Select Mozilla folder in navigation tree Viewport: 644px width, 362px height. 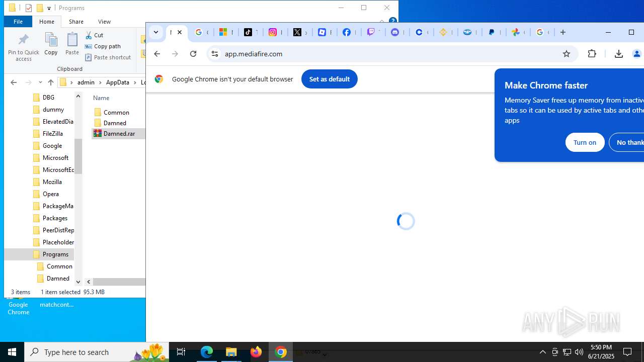tap(52, 182)
